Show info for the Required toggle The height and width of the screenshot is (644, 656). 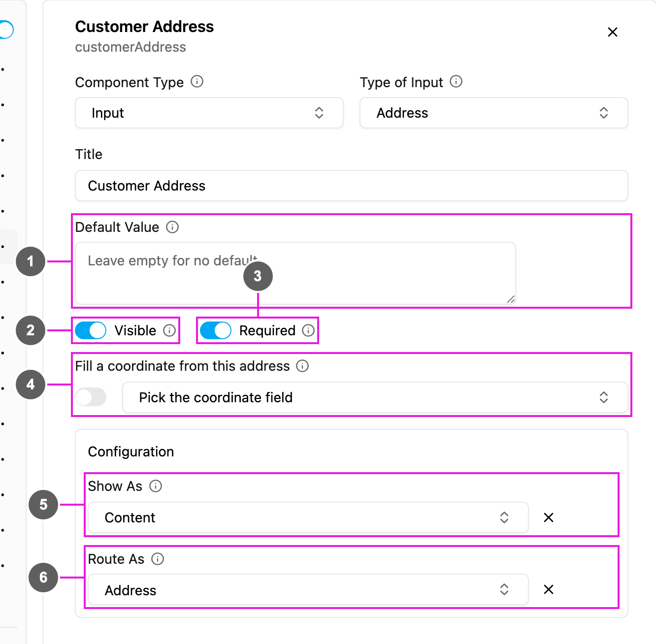(x=308, y=330)
